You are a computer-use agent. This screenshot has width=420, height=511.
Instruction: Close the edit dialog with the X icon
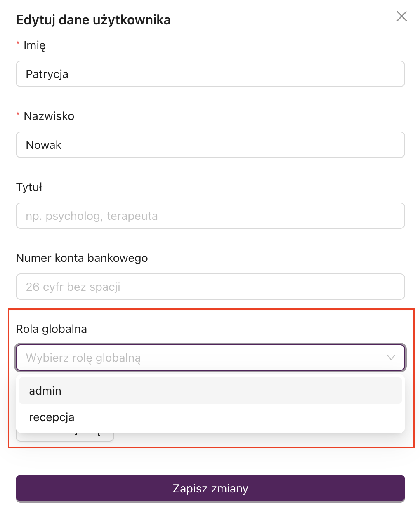click(x=401, y=16)
